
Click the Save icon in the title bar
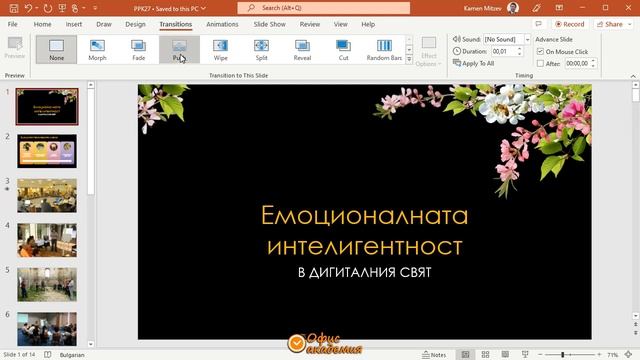13,8
